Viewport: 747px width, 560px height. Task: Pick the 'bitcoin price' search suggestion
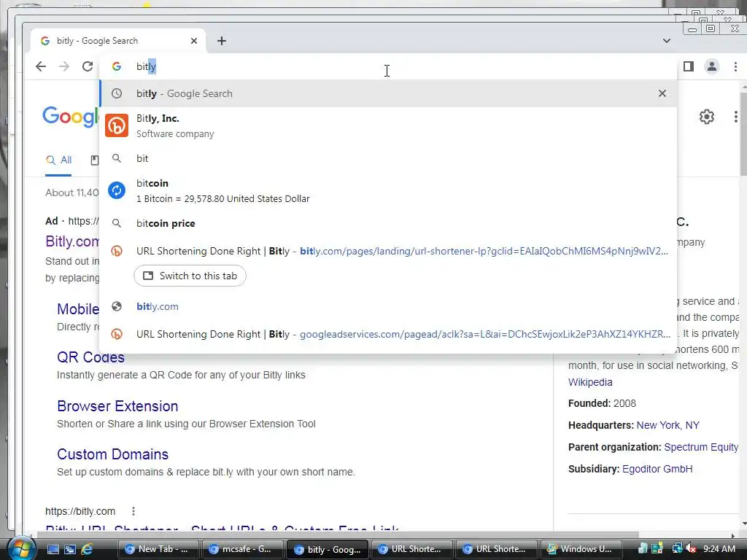[x=388, y=223]
